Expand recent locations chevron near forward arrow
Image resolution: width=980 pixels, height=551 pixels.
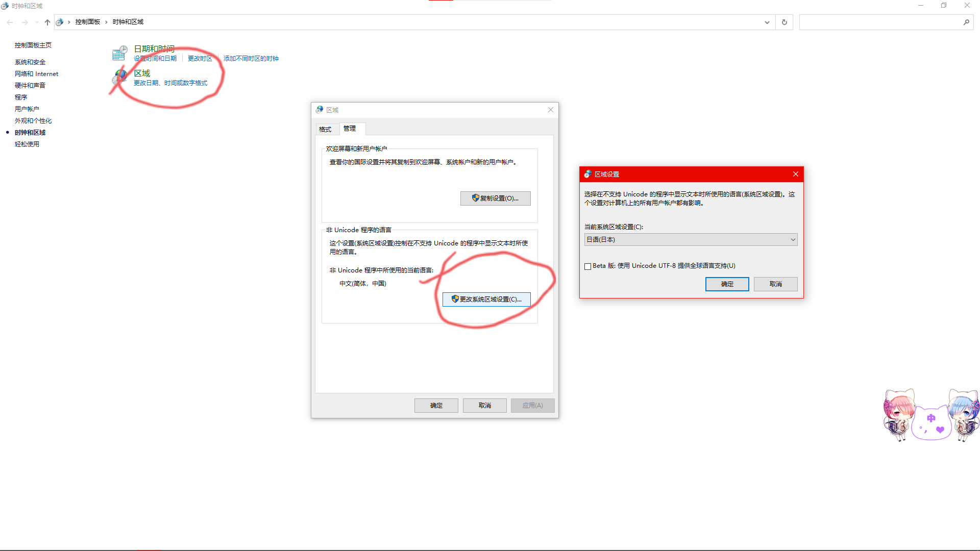pyautogui.click(x=37, y=22)
